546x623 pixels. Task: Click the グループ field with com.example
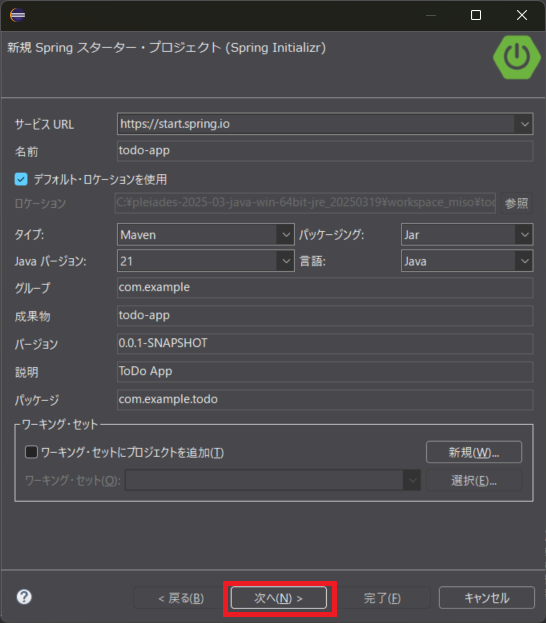tap(325, 288)
